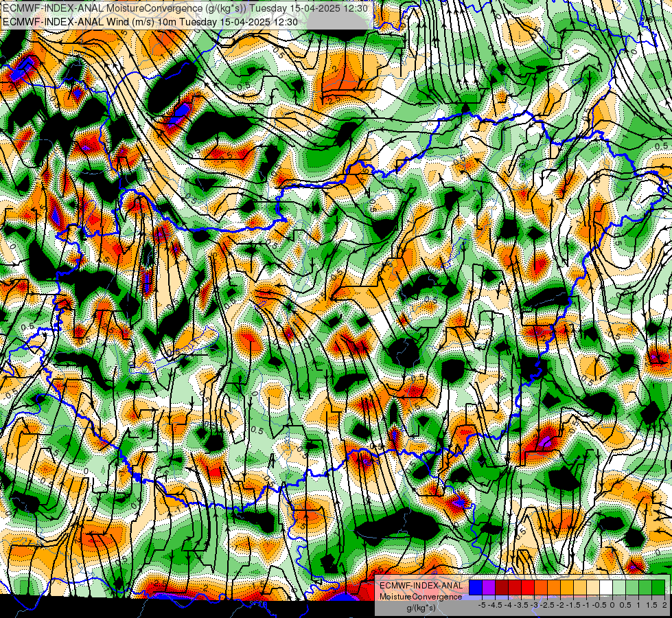
Task: Pick the bright red swatch between -3.5 and -3
Action: [528, 588]
